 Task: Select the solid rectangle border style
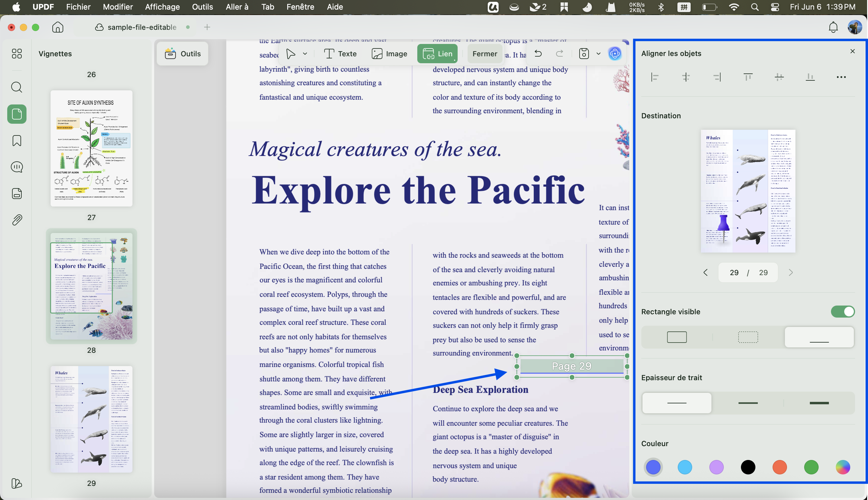pos(677,337)
